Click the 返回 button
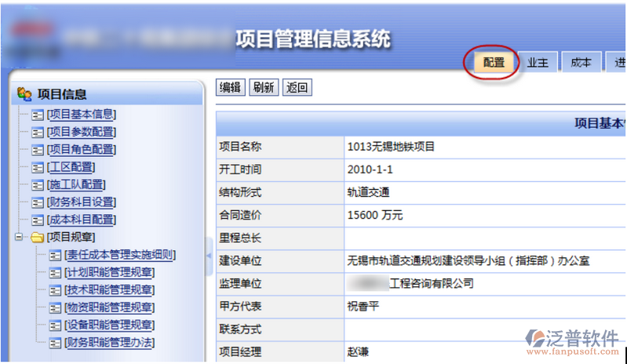The width and height of the screenshot is (627, 364). pyautogui.click(x=297, y=88)
